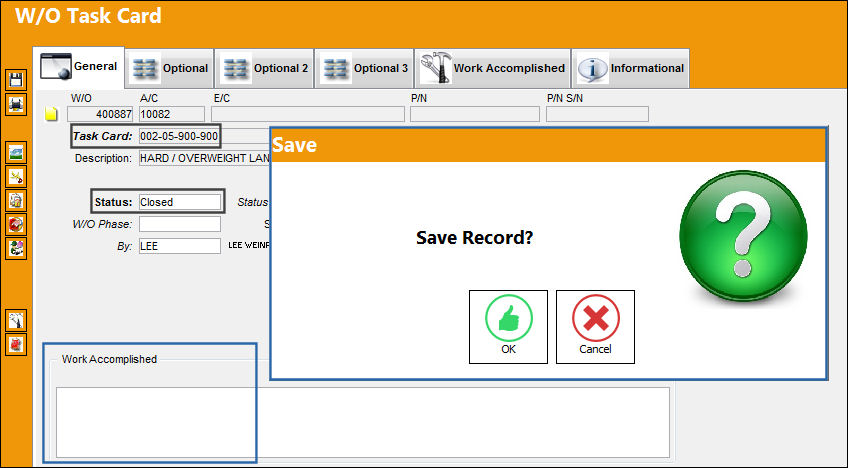
Task: Click the A/C field showing 10082
Action: pos(172,114)
